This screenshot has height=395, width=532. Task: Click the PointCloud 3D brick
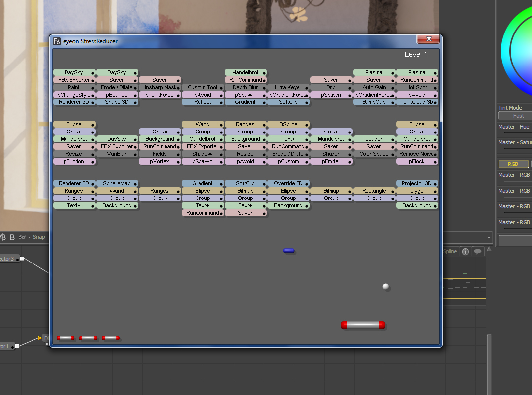click(417, 102)
